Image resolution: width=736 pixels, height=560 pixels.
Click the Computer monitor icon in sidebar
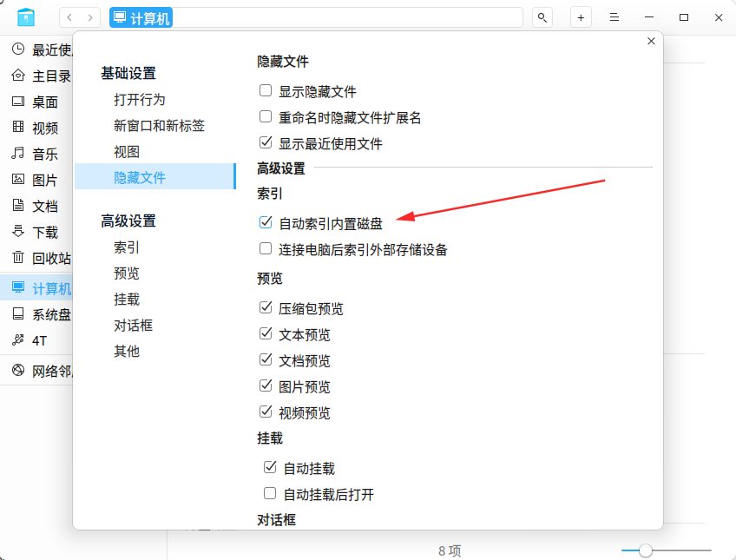pyautogui.click(x=18, y=287)
